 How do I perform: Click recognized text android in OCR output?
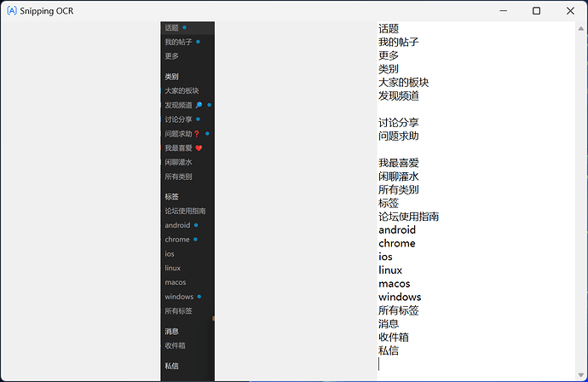pyautogui.click(x=397, y=229)
